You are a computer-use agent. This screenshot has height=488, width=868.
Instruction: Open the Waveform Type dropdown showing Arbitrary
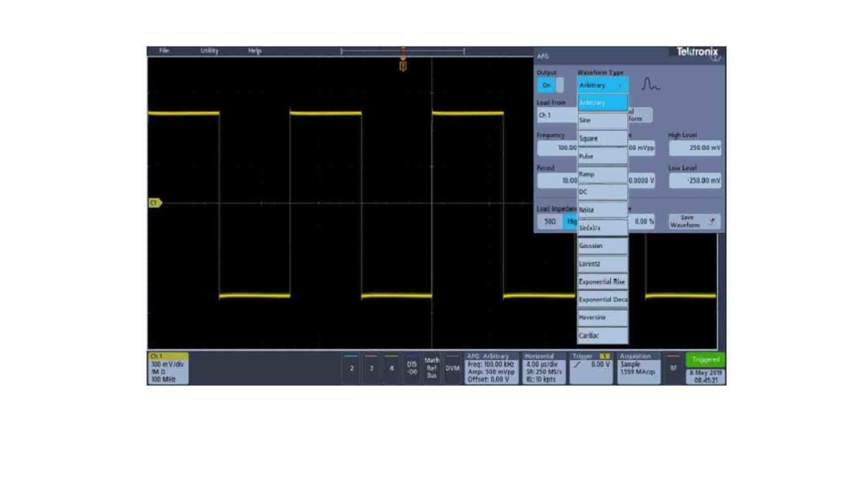[x=603, y=85]
